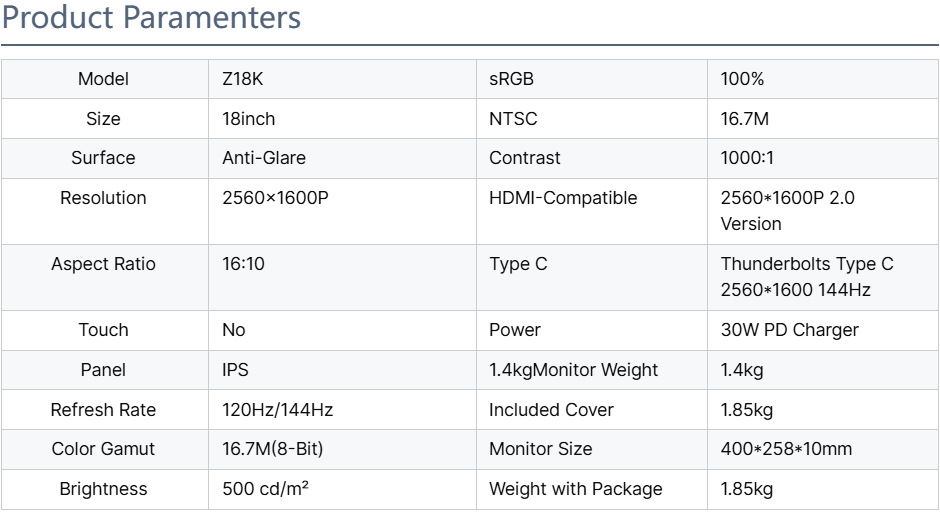Image resolution: width=940 pixels, height=519 pixels.
Task: Click the 1000:1 contrast value
Action: (x=747, y=158)
